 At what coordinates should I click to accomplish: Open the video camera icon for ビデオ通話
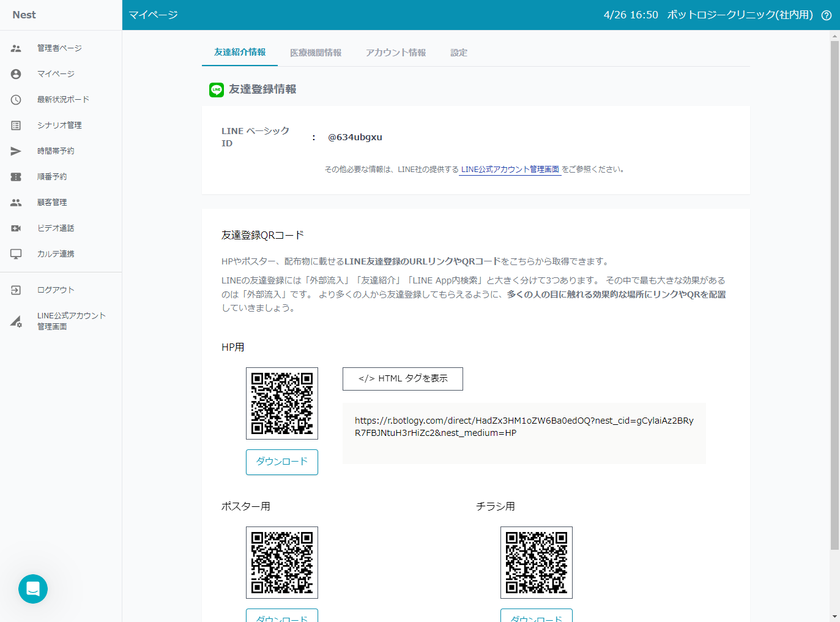[16, 228]
